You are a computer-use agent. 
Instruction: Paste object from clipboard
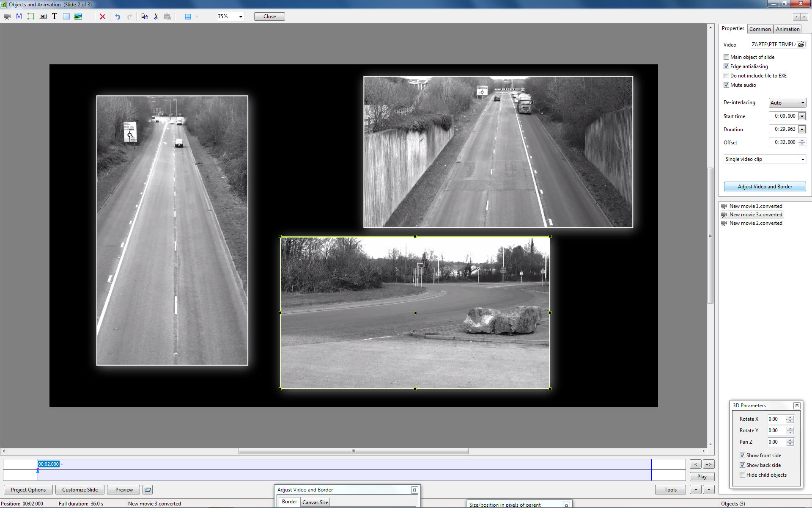pos(167,17)
